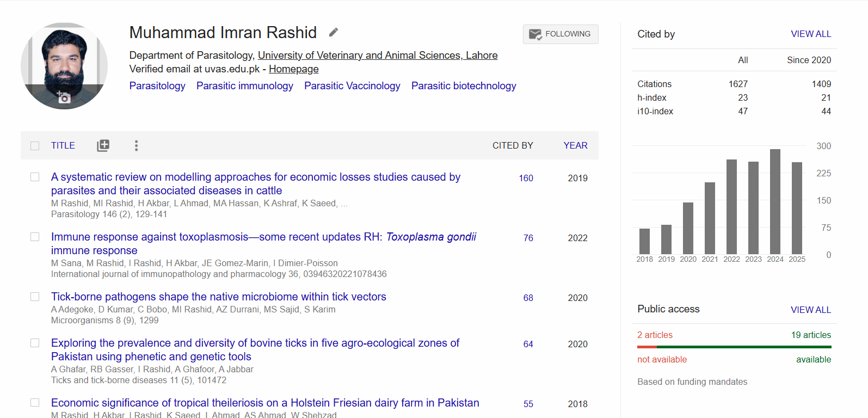Screen dimensions: 868x418
Task: Open the Homepage link
Action: pyautogui.click(x=293, y=69)
